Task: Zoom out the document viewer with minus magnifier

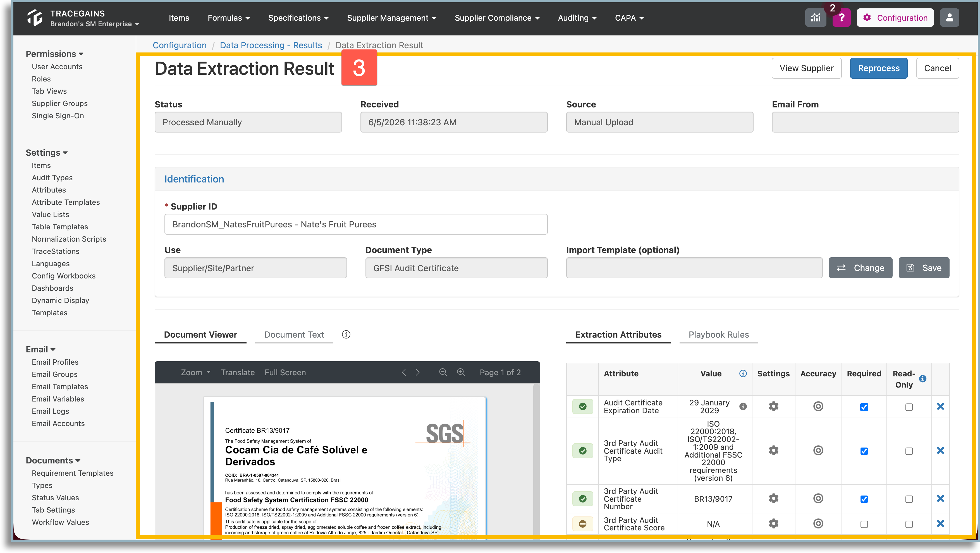Action: [443, 372]
